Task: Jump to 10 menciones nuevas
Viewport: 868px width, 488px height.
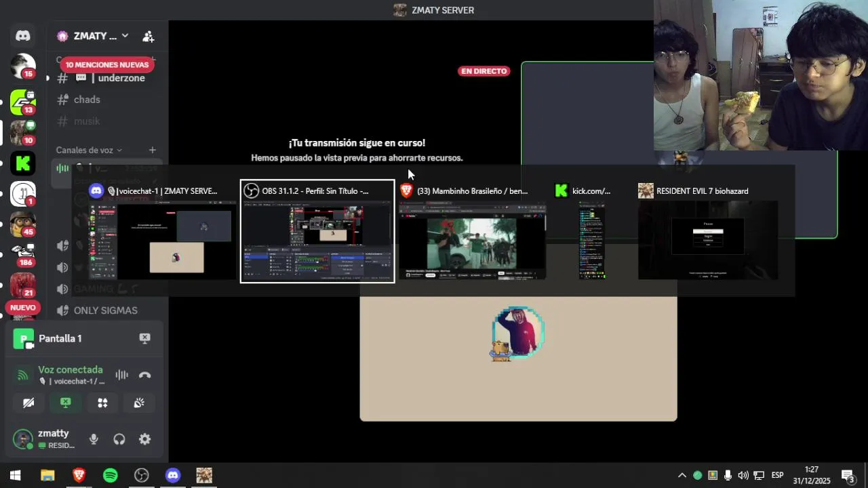Action: (x=107, y=65)
